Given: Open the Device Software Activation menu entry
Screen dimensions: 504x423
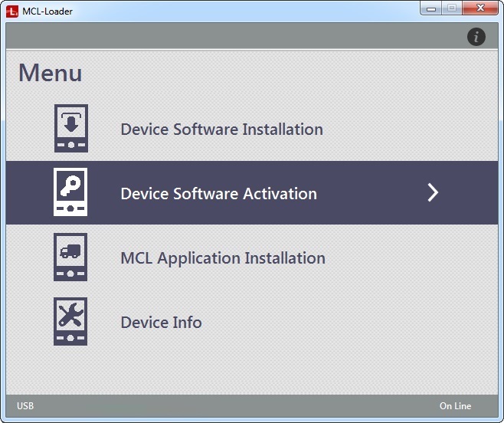Looking at the screenshot, I should click(218, 194).
